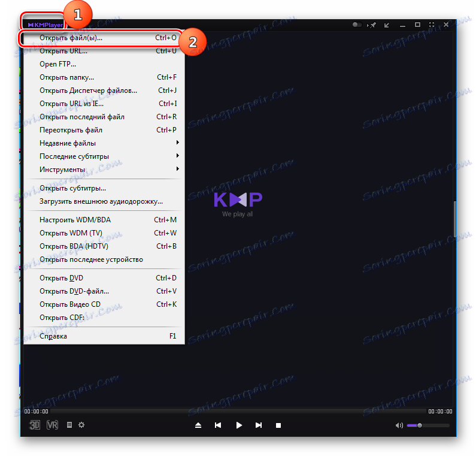Viewport: 476px width, 456px height.
Task: Choose Открыть папку... menu item
Action: point(104,77)
